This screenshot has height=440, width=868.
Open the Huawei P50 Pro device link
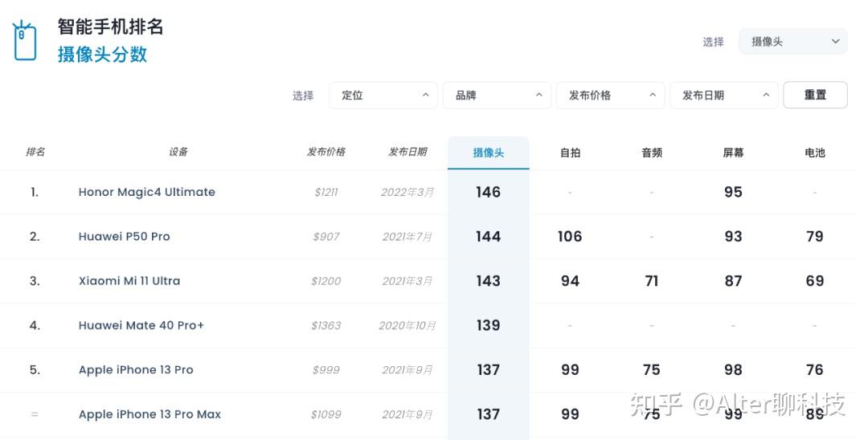click(124, 236)
